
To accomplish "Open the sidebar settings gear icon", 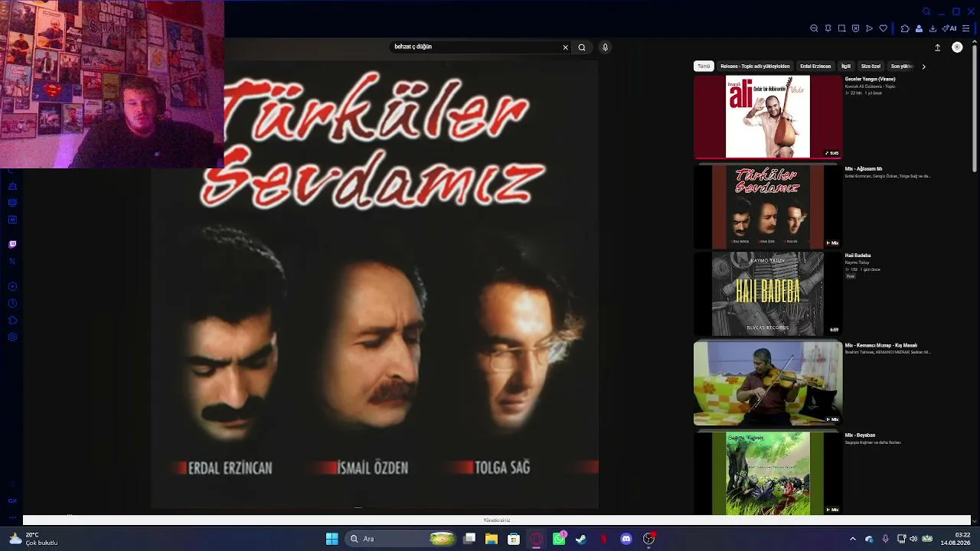I will (12, 337).
